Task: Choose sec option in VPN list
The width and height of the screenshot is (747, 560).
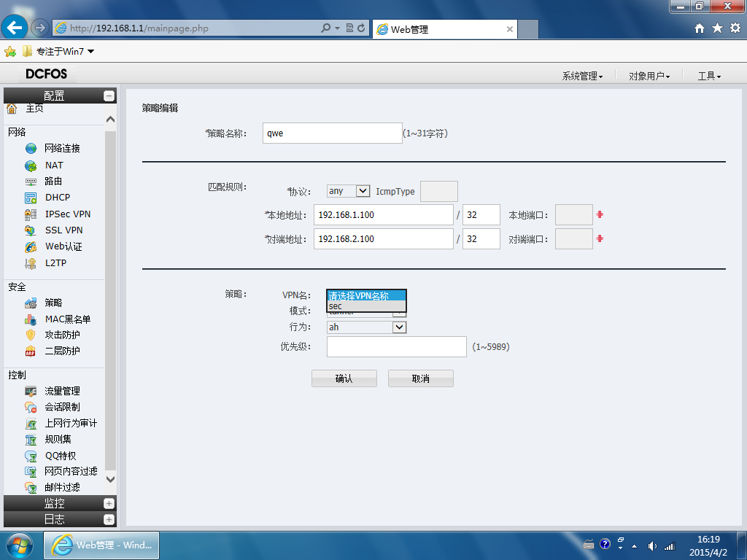Action: pyautogui.click(x=366, y=306)
